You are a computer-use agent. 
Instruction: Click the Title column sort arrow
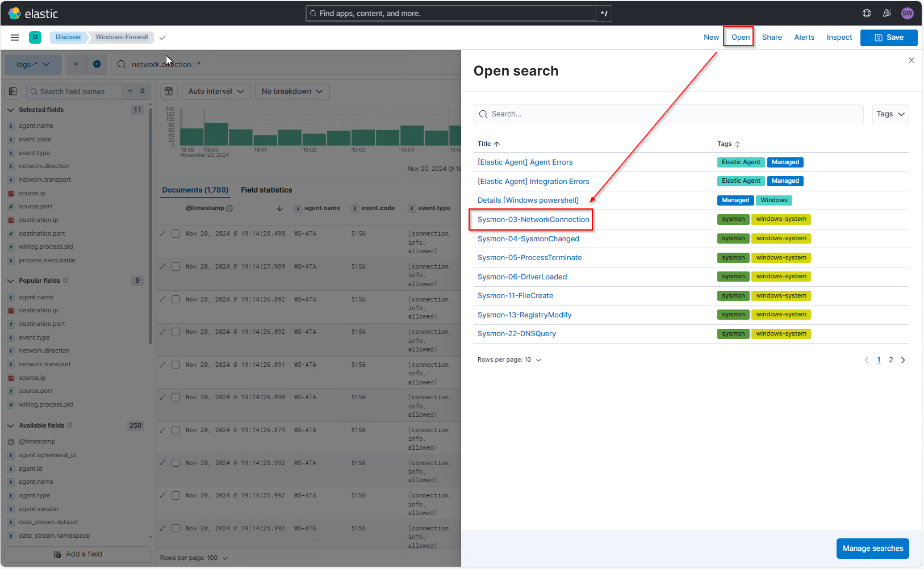497,144
